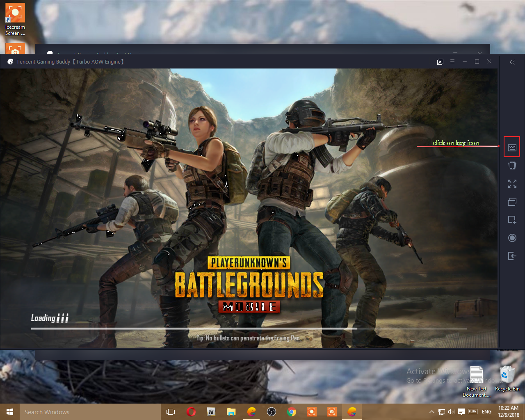Screen dimensions: 525x420
Task: Click the shake/rotate phone icon in the sidebar
Action: pos(512,166)
